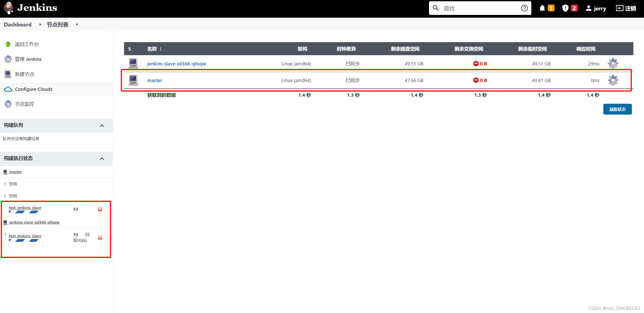Sort by 时钟差异 column header
Screen dimensions: 644x313
346,49
